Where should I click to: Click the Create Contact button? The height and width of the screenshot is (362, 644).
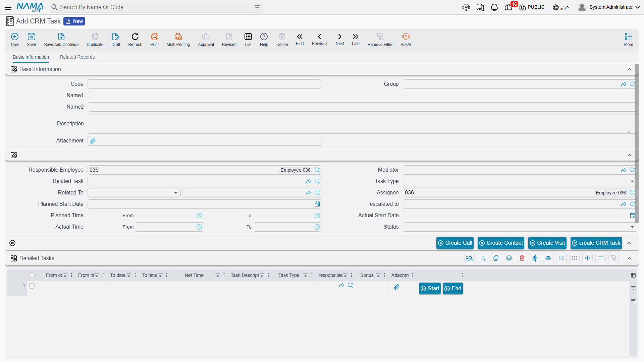tap(501, 243)
